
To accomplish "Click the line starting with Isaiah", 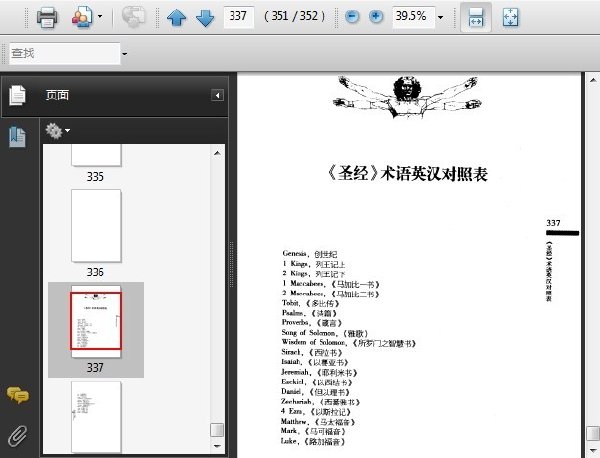I will coord(315,362).
